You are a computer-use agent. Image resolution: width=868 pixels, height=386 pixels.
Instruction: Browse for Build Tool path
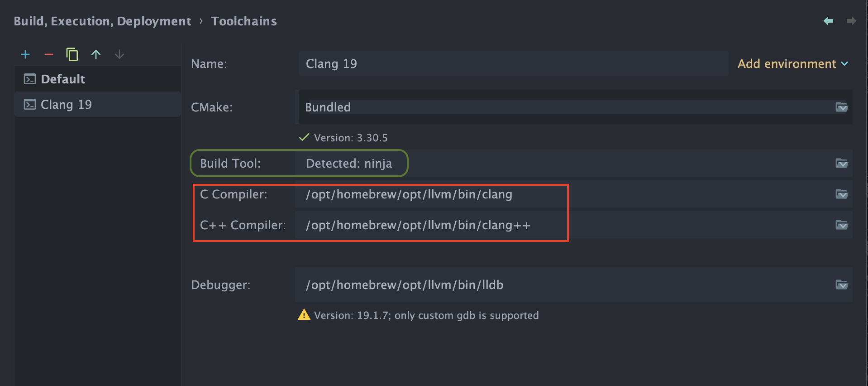coord(841,164)
